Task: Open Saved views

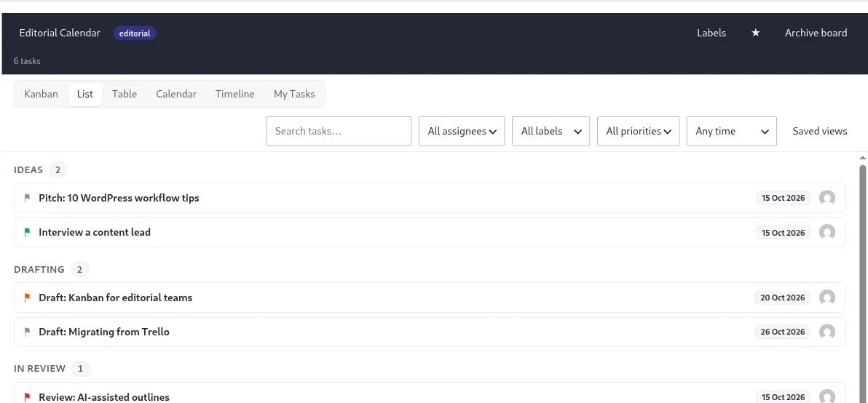Action: tap(820, 131)
